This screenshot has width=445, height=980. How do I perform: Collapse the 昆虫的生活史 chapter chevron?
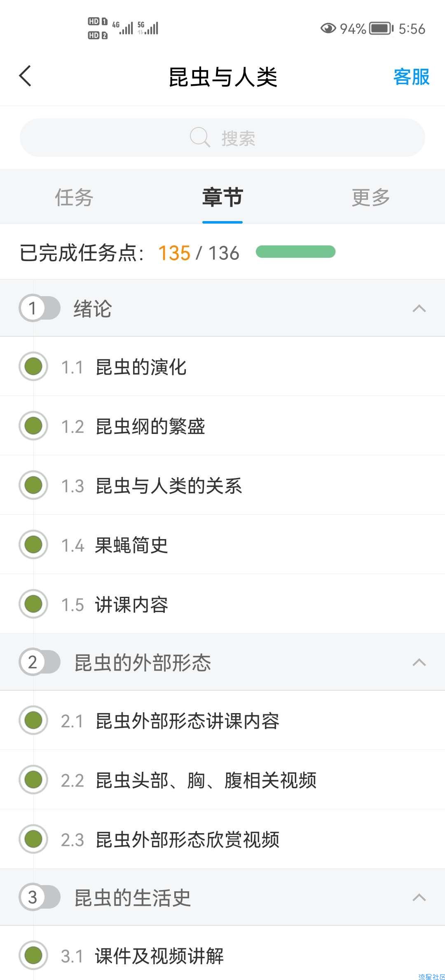tap(419, 897)
